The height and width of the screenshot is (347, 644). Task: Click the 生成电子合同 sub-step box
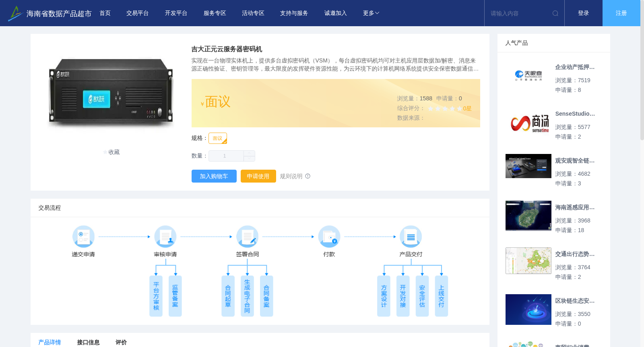(247, 296)
